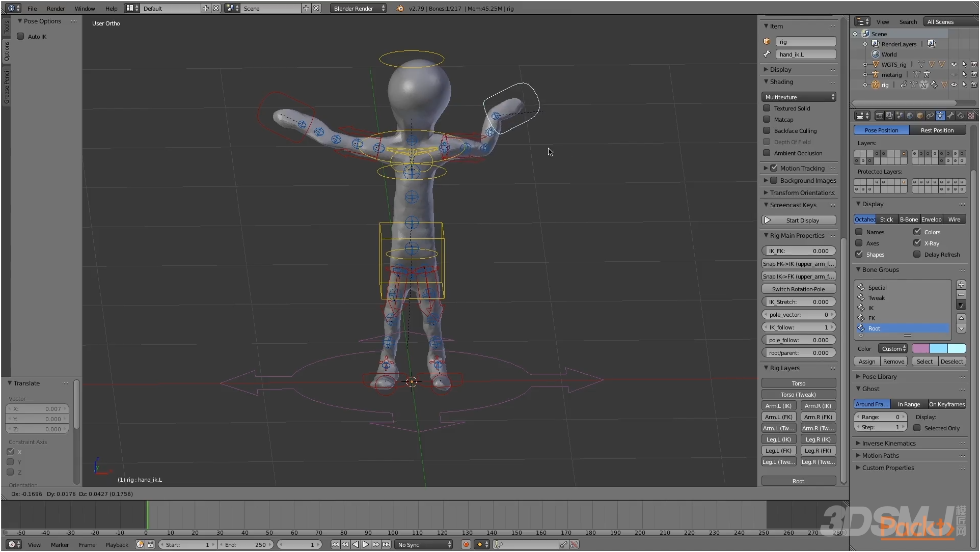Enable the Matcap checkbox

coord(767,119)
